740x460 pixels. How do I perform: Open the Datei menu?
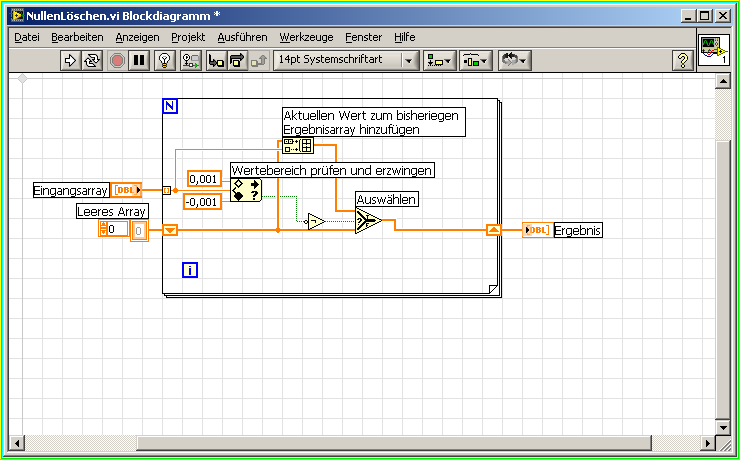click(x=27, y=37)
